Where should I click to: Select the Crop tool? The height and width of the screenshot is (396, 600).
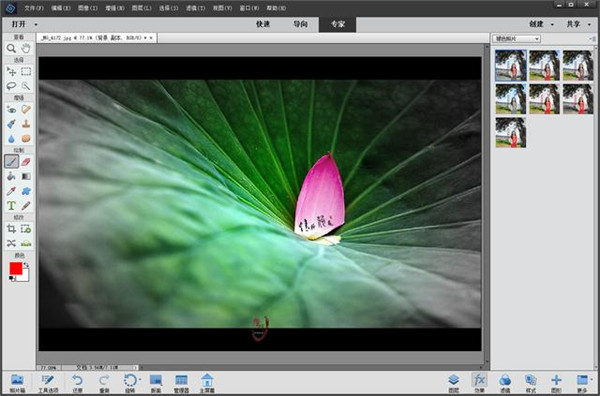coord(11,229)
